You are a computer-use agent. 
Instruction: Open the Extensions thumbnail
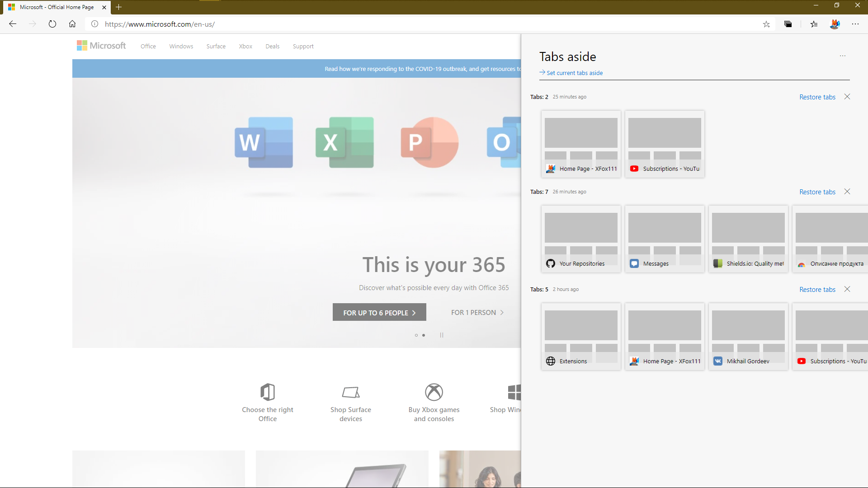tap(581, 337)
